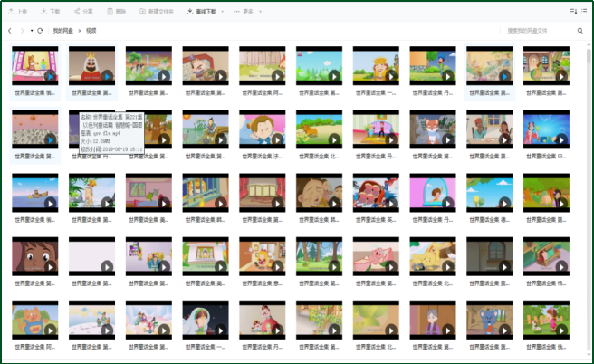Open the boat on sea video thumbnail
This screenshot has width=594, height=364.
[x=34, y=193]
